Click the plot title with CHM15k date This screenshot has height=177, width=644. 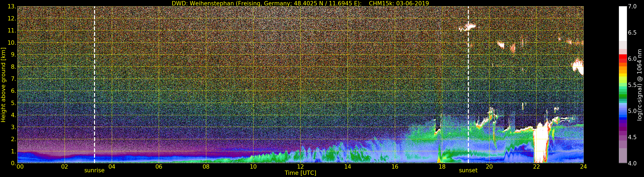click(x=300, y=3)
